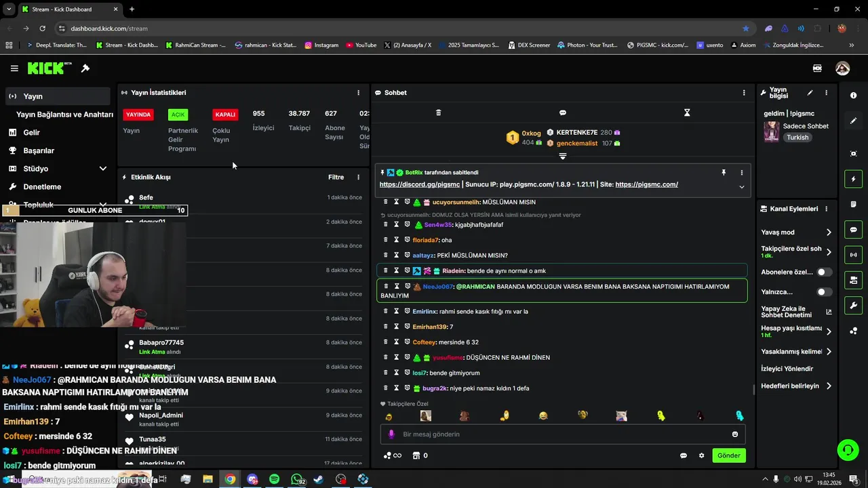Click the Spotify icon in the taskbar
The image size is (868, 488).
pos(274,479)
